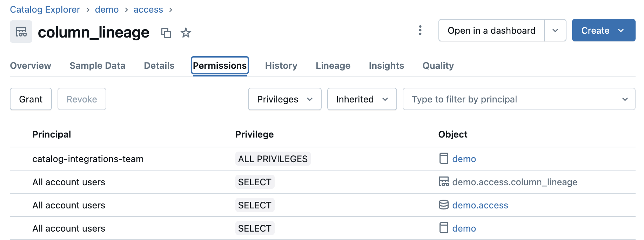Viewport: 644px width, 240px height.
Task: Open the Privileges filter dropdown
Action: point(284,99)
